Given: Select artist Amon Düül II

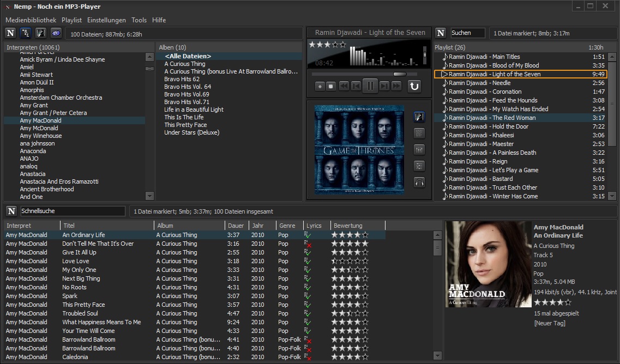Looking at the screenshot, I should pyautogui.click(x=37, y=82).
